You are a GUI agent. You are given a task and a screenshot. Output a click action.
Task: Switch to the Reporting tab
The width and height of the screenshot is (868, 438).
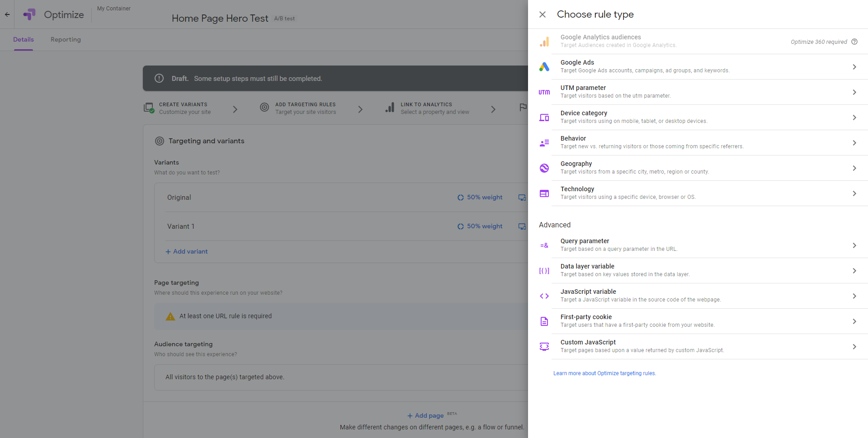coord(66,39)
